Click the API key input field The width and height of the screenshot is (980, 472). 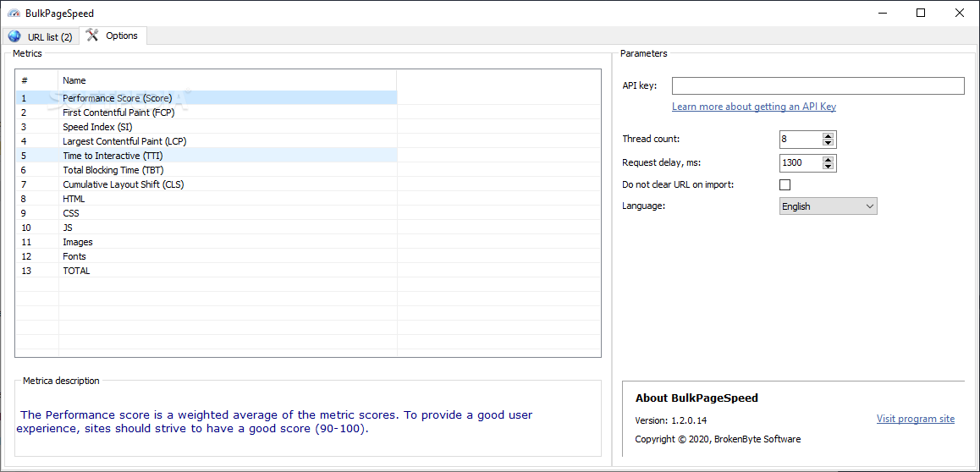pos(818,85)
